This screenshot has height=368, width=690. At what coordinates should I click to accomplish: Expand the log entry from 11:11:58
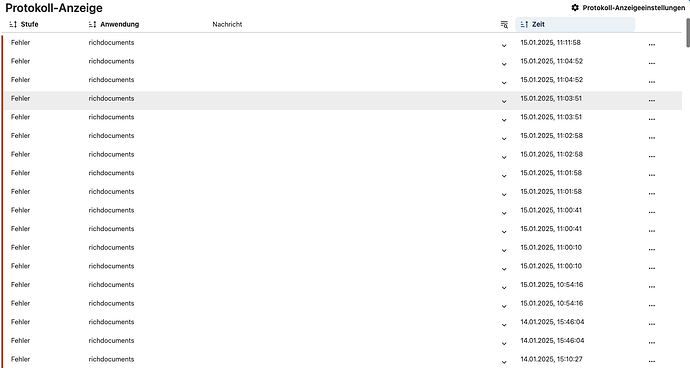click(504, 45)
